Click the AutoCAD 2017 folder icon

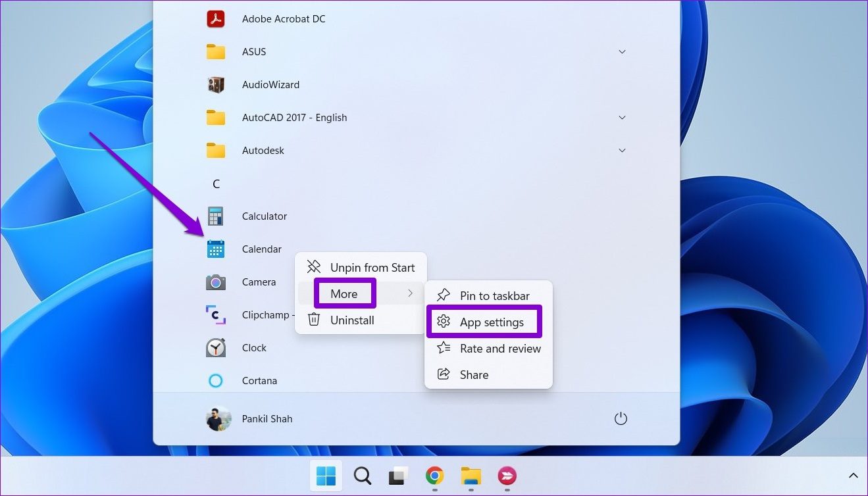pyautogui.click(x=216, y=118)
